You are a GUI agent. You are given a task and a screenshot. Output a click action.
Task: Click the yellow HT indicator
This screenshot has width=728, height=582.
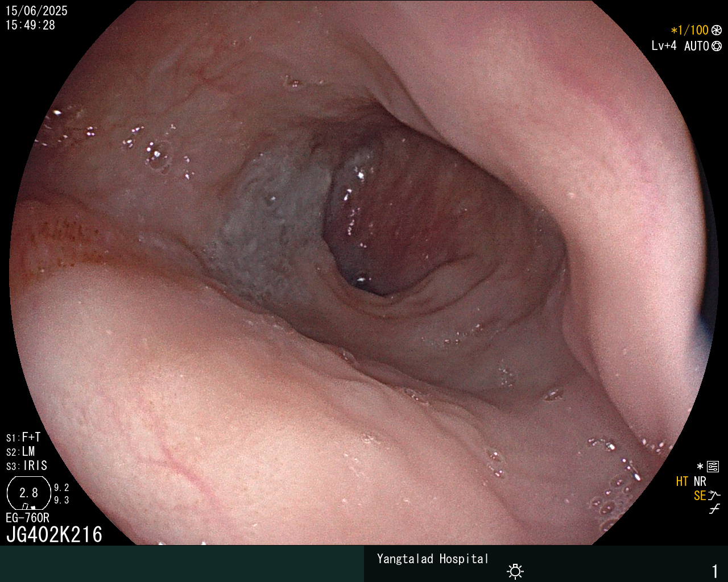pos(682,481)
